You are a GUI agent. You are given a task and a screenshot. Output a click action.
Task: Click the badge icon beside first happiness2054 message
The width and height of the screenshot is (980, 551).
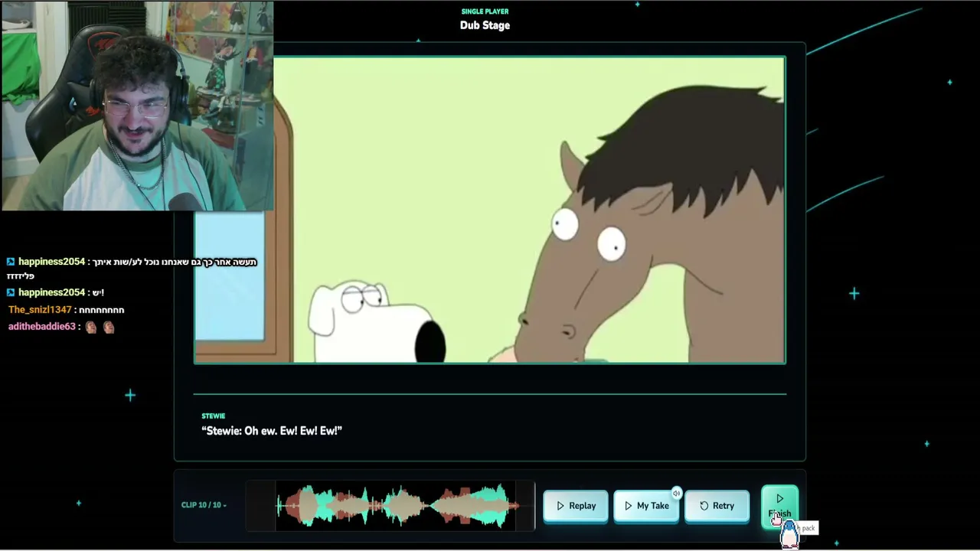pos(11,262)
